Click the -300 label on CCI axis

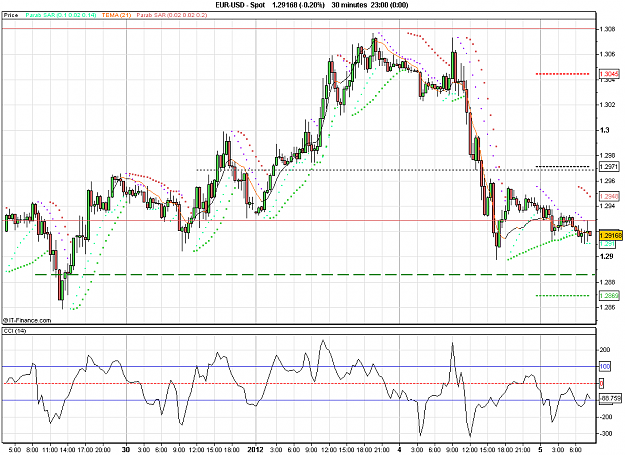605,433
